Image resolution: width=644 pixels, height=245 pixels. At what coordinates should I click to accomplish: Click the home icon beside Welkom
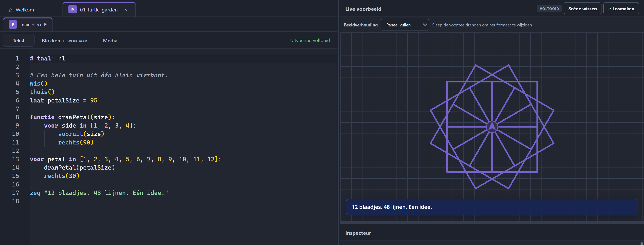click(x=10, y=10)
